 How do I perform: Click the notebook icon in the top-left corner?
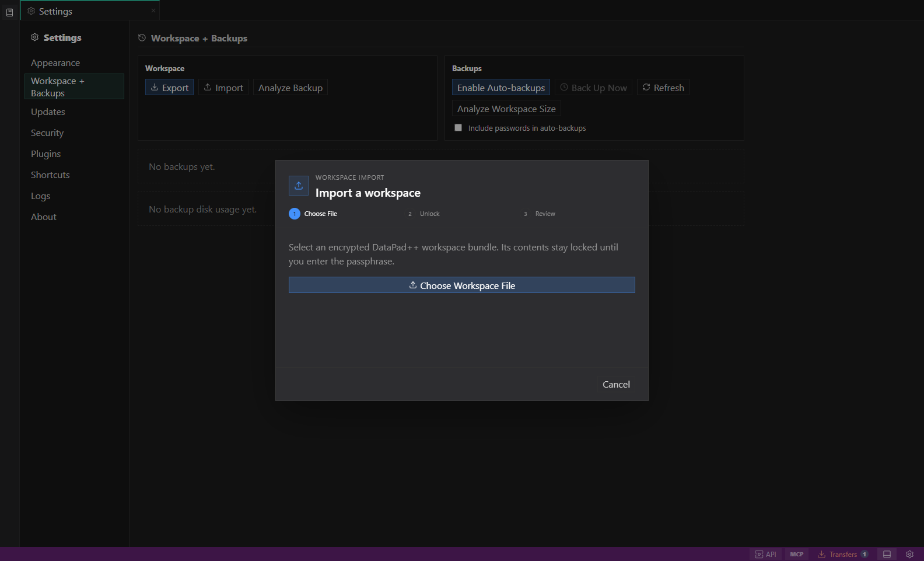click(10, 12)
